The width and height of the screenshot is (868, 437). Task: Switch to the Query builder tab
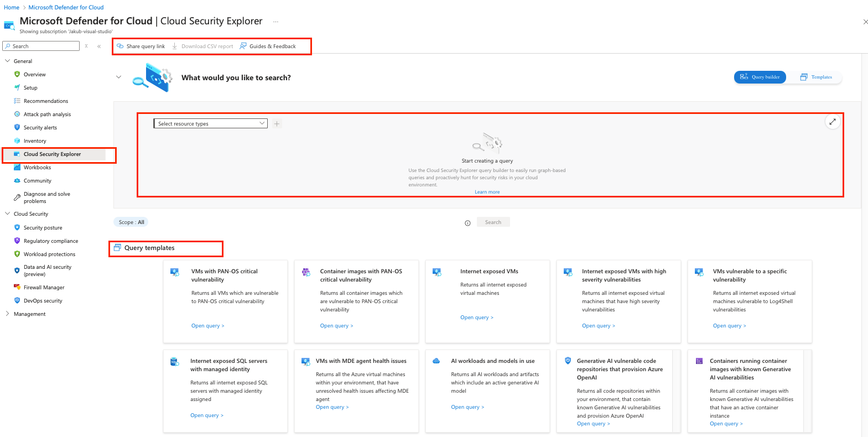pyautogui.click(x=760, y=77)
